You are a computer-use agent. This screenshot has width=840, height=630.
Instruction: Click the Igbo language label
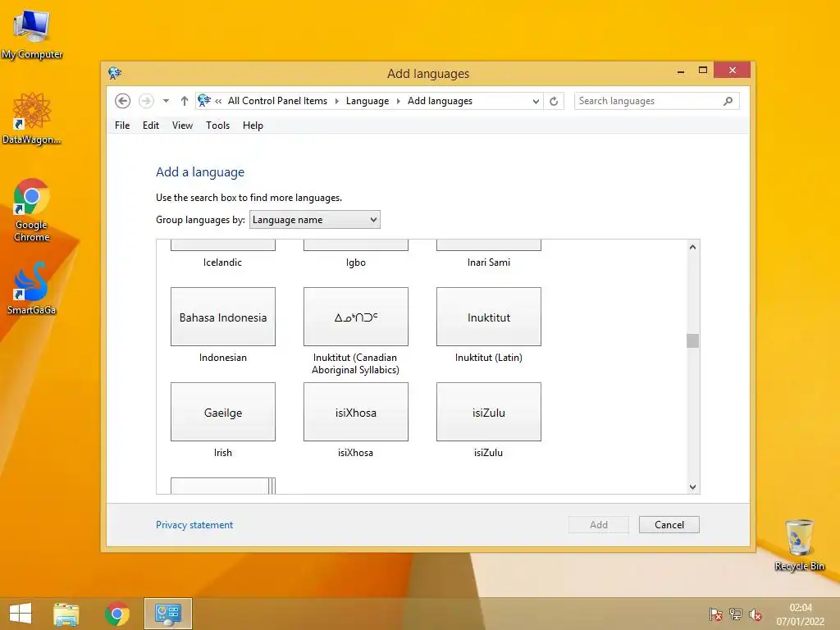pos(356,262)
